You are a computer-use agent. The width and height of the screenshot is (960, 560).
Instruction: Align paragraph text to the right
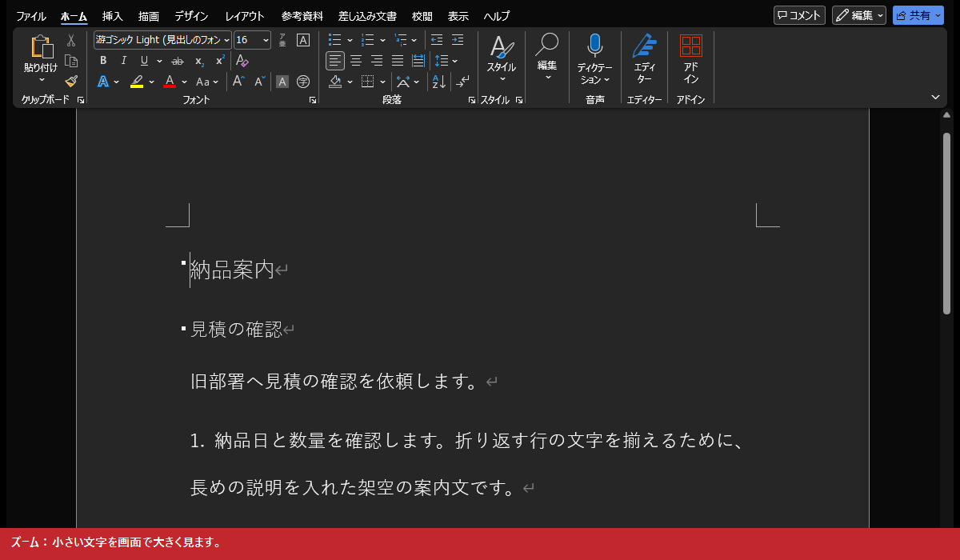(x=377, y=61)
